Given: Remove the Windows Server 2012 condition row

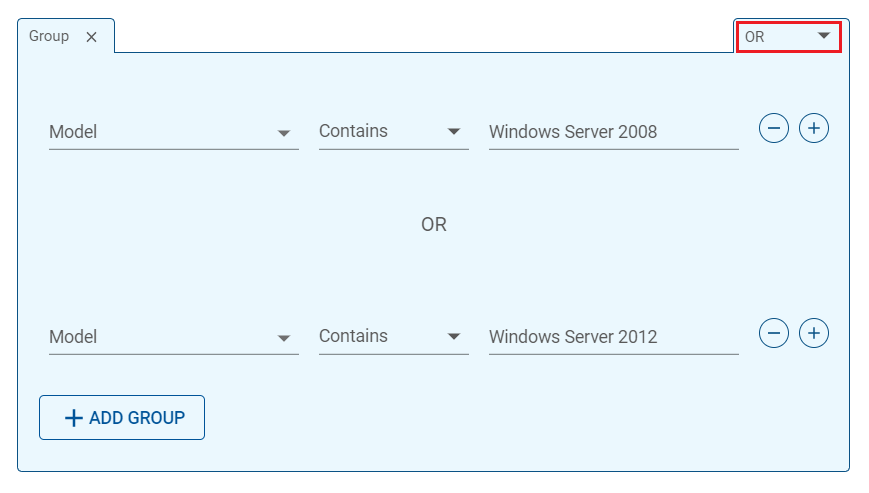Looking at the screenshot, I should (774, 333).
